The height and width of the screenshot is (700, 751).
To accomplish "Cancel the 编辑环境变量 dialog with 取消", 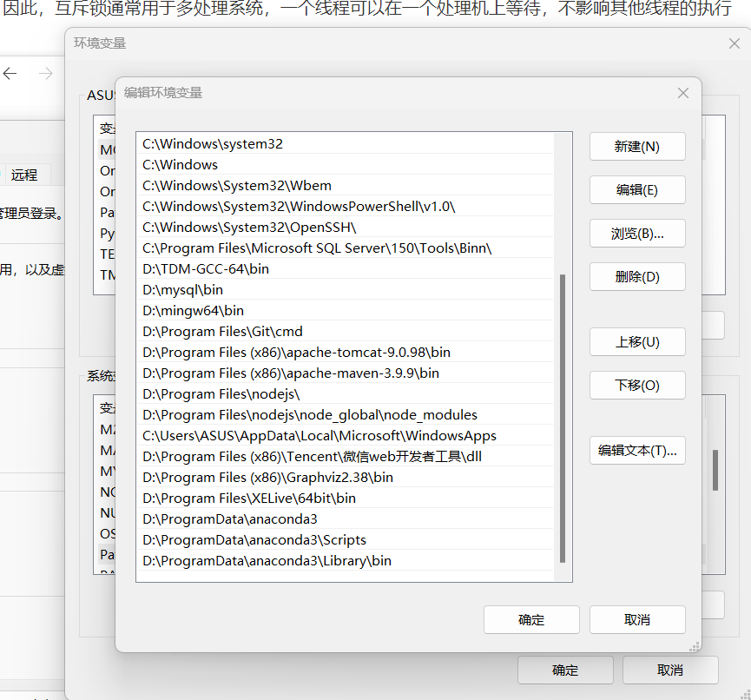I will (637, 620).
